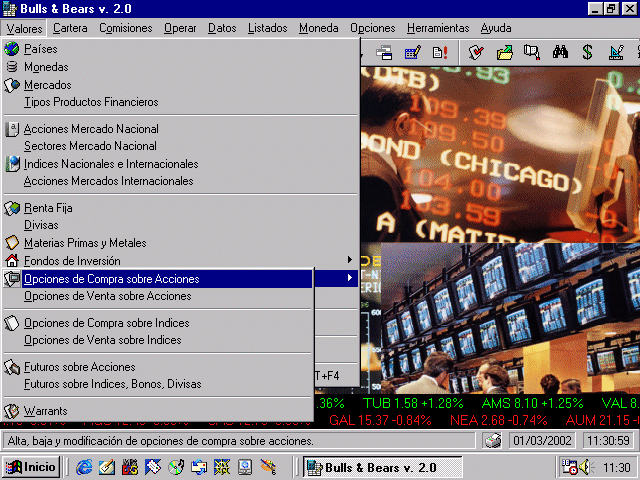
Task: Click the Bulls & Bears v. 2.0 taskbar button
Action: pos(382,467)
